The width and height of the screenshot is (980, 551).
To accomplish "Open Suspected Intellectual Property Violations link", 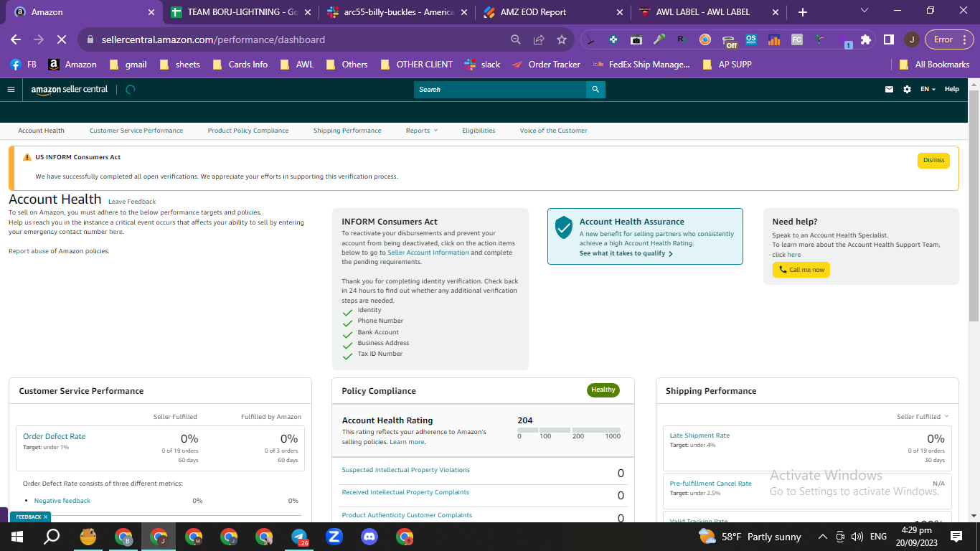I will pyautogui.click(x=406, y=470).
